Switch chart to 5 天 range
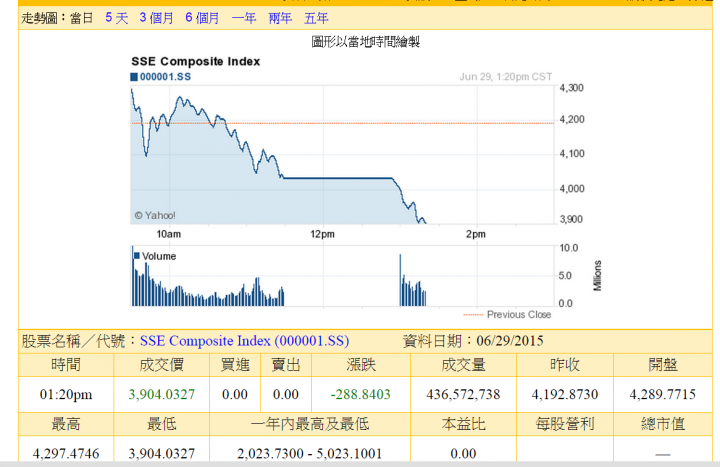This screenshot has height=467, width=720. tap(117, 18)
